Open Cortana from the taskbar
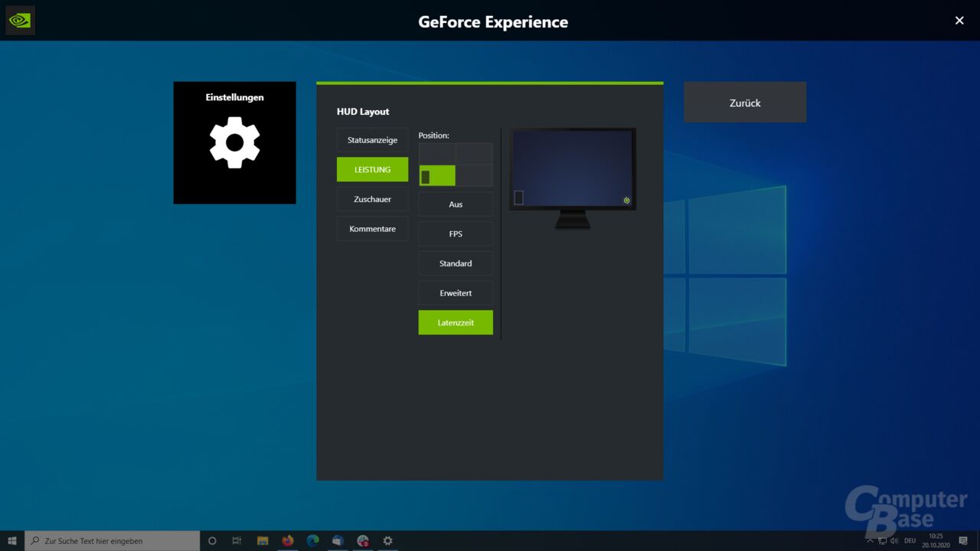 [x=212, y=540]
